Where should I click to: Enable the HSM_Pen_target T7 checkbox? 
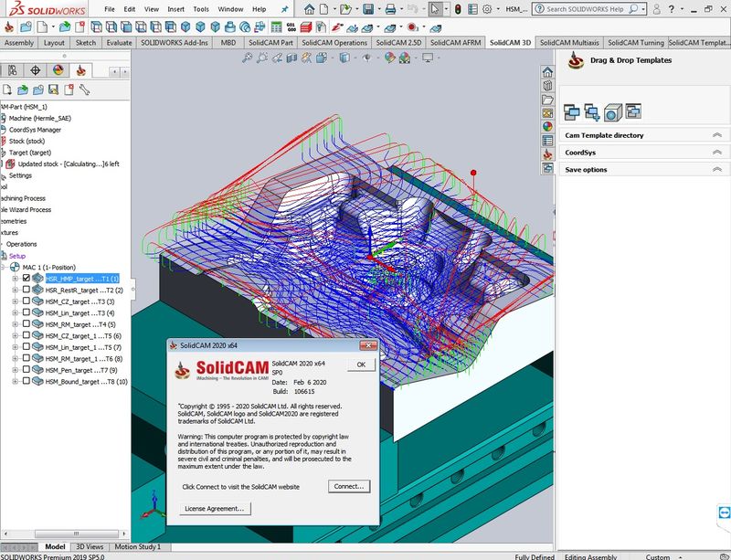[26, 371]
